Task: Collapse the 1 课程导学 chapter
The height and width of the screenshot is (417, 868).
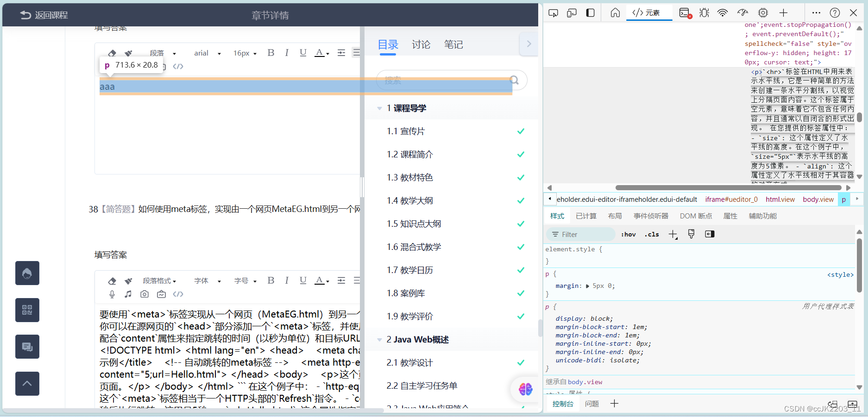Action: pos(379,108)
